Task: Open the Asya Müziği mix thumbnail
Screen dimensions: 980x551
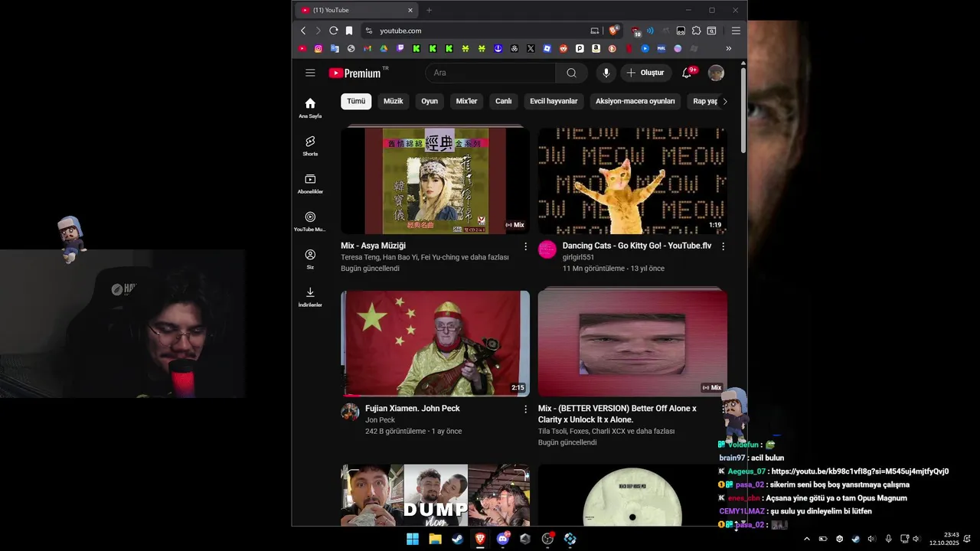Action: (435, 181)
